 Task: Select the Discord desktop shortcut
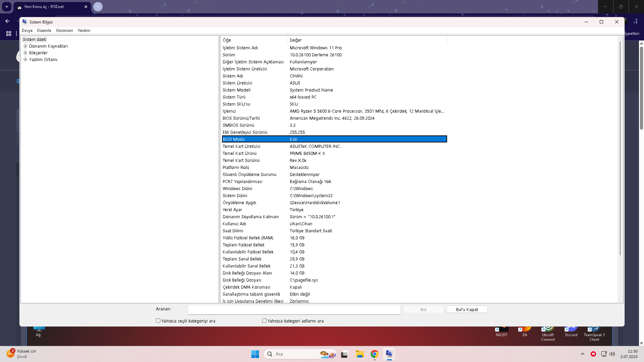point(571,332)
